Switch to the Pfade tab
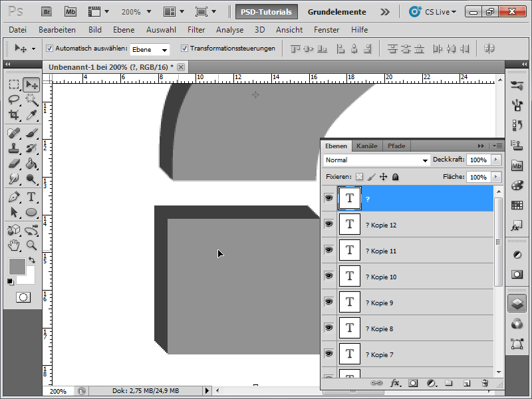This screenshot has height=399, width=532. (x=396, y=146)
